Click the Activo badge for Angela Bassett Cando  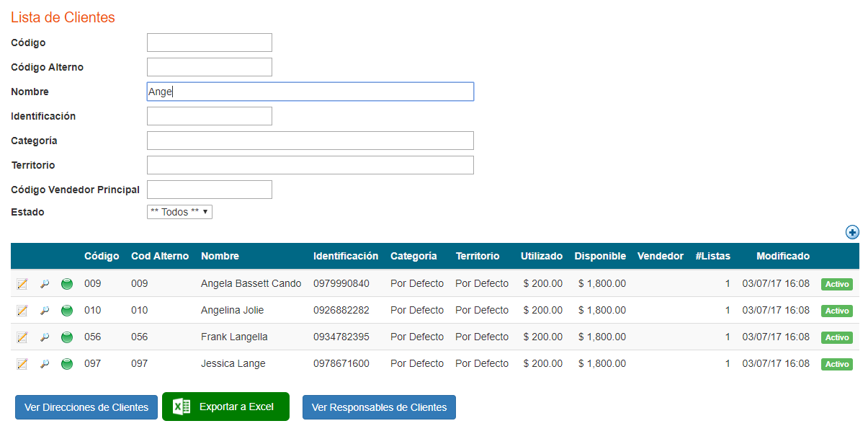(837, 284)
